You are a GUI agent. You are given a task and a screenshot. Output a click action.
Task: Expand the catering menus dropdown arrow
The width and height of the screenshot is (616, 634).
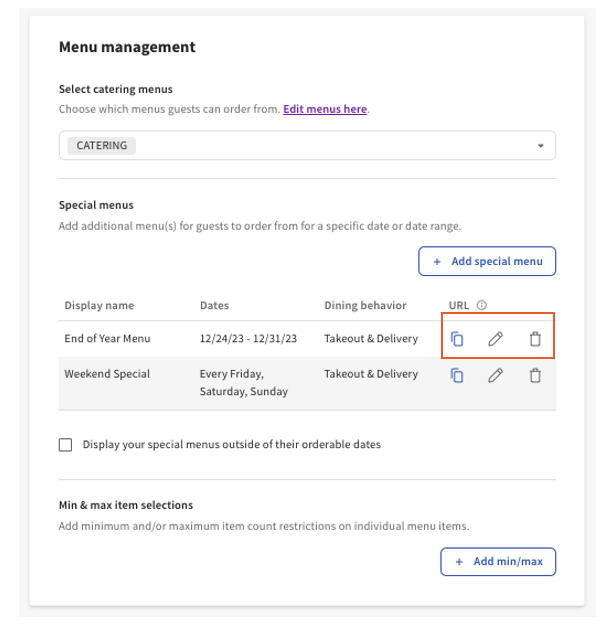click(541, 146)
